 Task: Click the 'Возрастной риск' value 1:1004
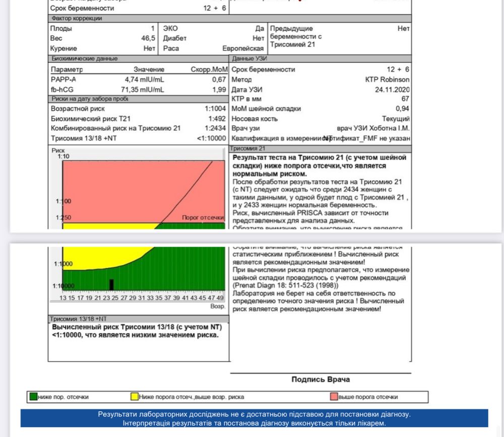click(215, 109)
